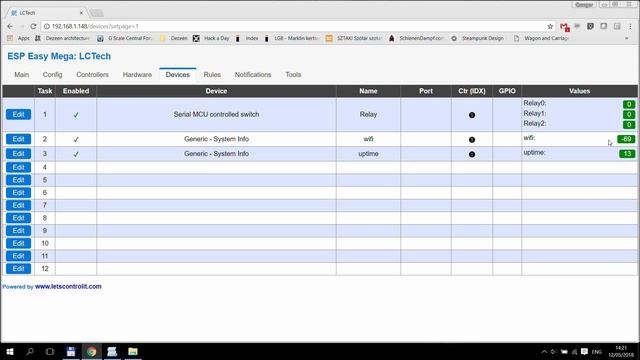Edit task 2 wifi device
The image size is (640, 360).
click(x=18, y=139)
